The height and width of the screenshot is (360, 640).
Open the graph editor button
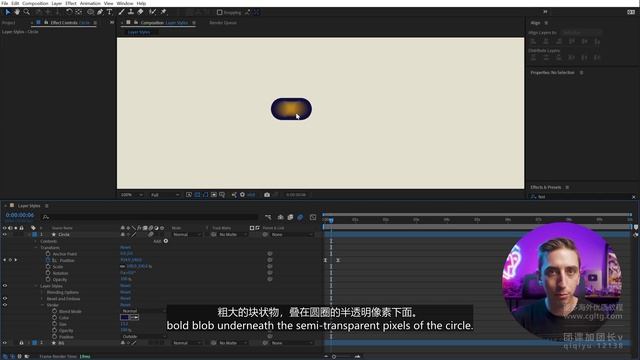click(x=313, y=217)
